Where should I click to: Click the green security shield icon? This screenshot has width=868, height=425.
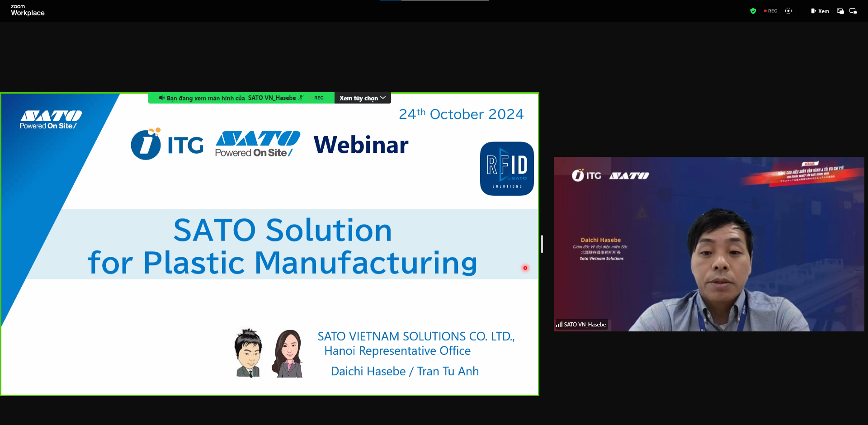pyautogui.click(x=753, y=11)
